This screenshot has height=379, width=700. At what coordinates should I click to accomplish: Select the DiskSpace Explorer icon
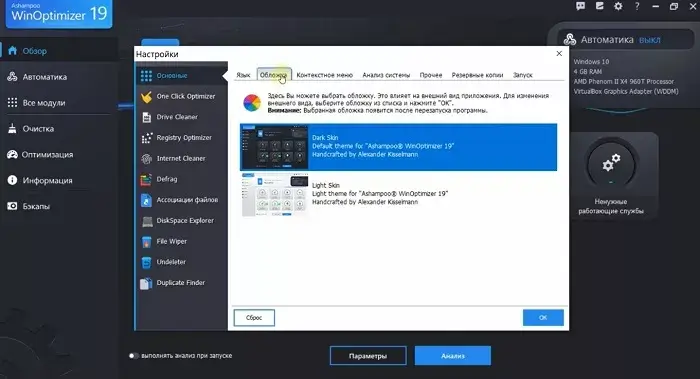tap(146, 221)
